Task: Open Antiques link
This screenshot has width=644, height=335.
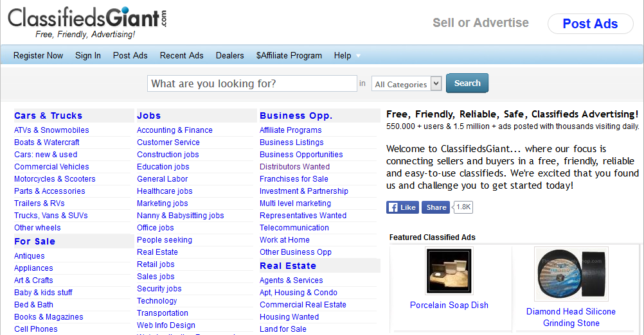Action: click(29, 256)
